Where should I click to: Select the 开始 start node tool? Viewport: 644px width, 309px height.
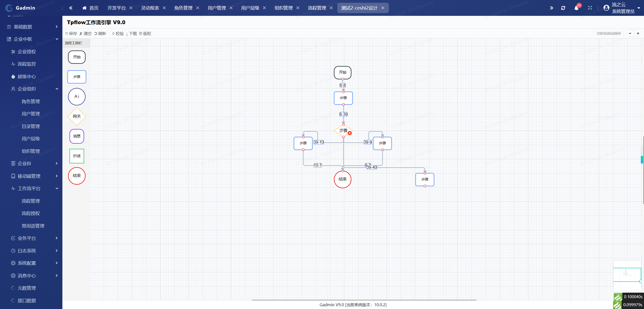77,57
